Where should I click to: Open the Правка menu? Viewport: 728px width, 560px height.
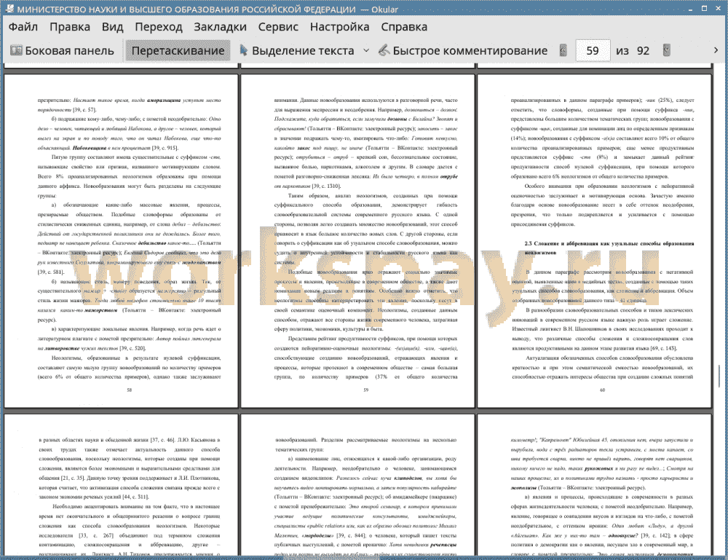coord(70,27)
